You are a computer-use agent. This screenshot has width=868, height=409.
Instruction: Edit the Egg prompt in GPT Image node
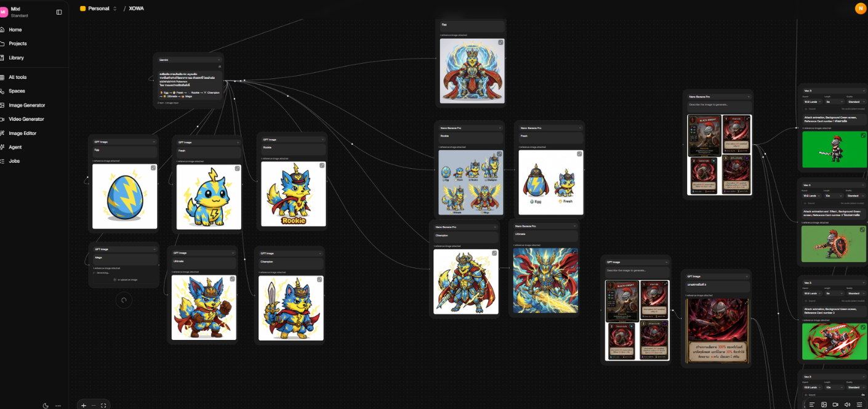(x=124, y=152)
